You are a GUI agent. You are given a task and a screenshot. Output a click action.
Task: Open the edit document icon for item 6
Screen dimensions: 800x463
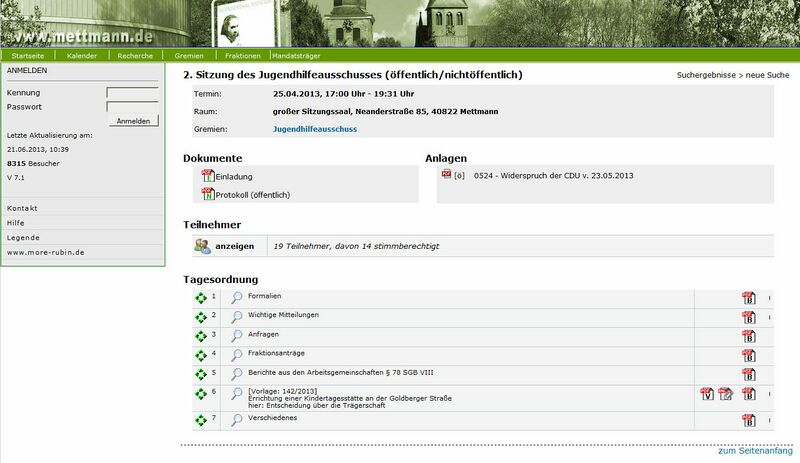(x=726, y=395)
